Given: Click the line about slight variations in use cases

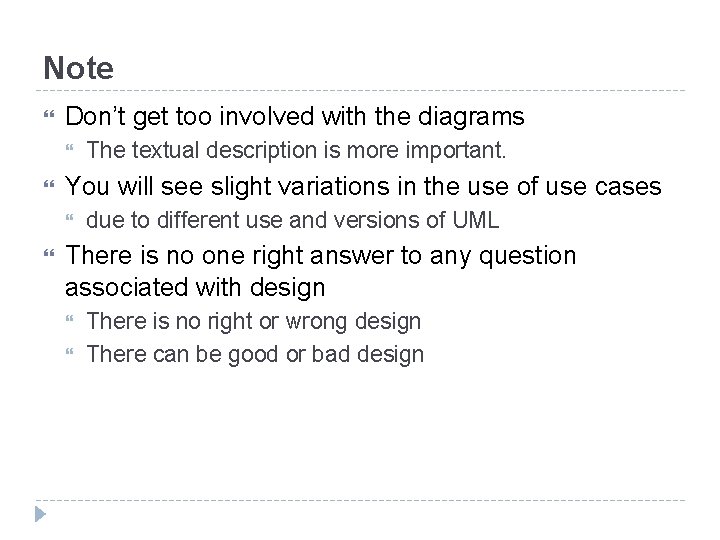Looking at the screenshot, I should 363,186.
